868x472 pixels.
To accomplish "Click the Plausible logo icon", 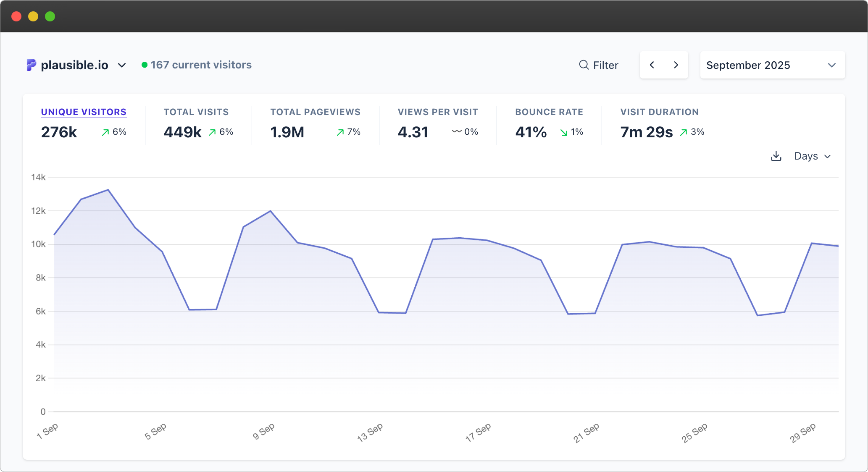I will point(31,65).
